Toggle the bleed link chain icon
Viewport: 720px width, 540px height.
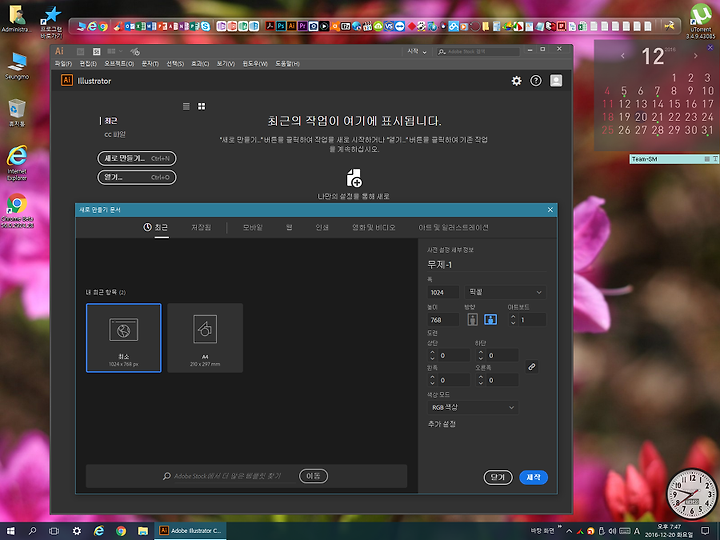click(532, 367)
